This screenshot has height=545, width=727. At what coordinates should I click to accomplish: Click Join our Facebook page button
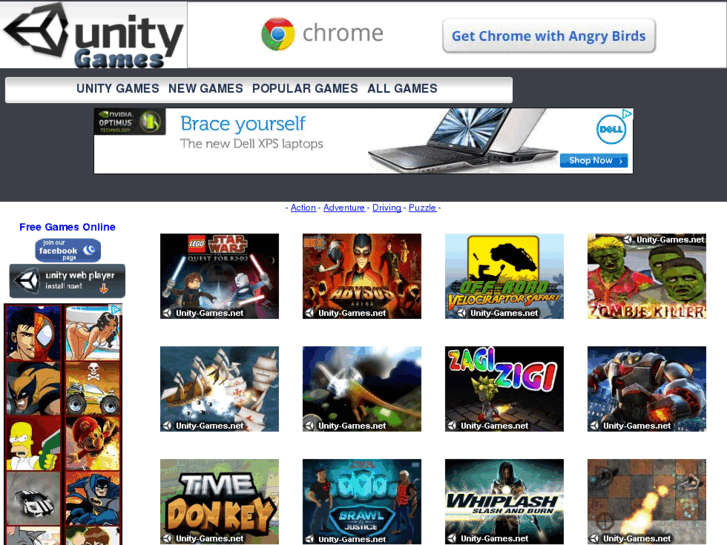[x=68, y=250]
